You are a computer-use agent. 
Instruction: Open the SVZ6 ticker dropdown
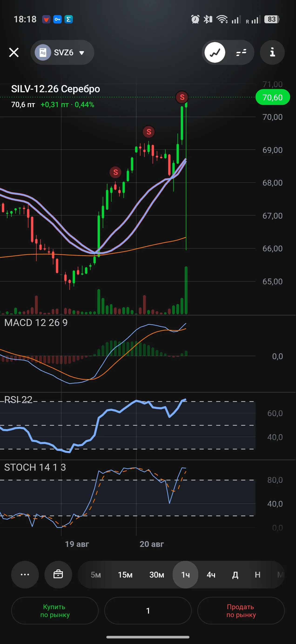62,53
